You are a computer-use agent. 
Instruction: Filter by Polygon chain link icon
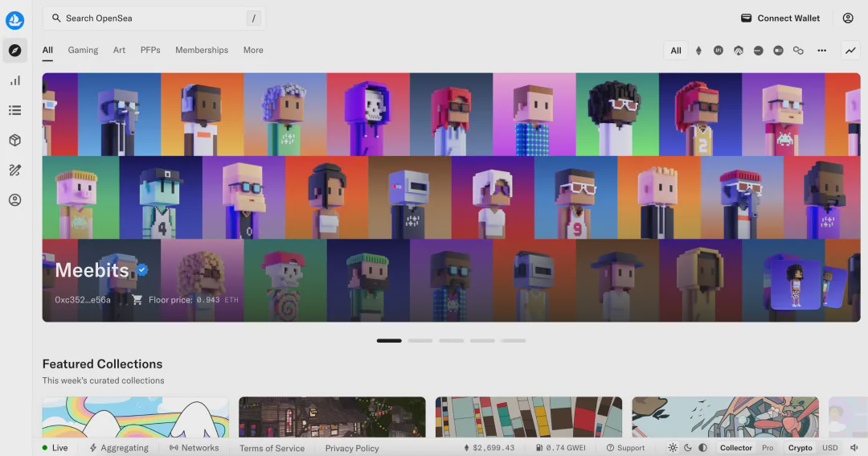point(798,51)
